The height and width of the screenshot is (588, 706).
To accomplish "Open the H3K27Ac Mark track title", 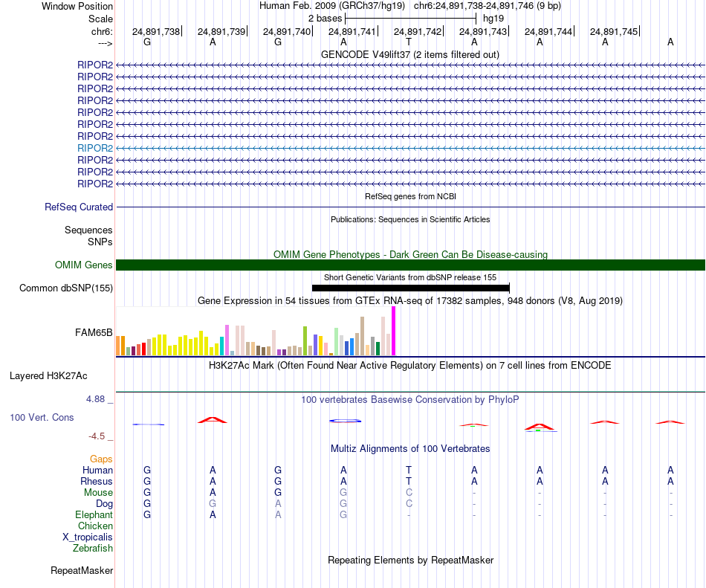I will pyautogui.click(x=410, y=365).
